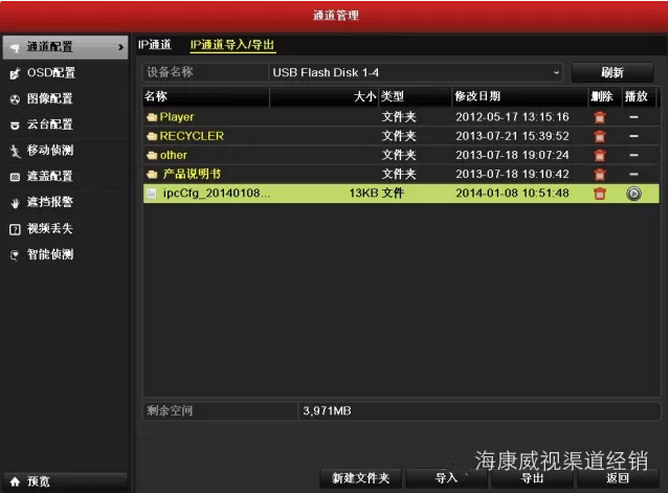
Task: Select the ipcCfg_20140108... file name
Action: (216, 193)
